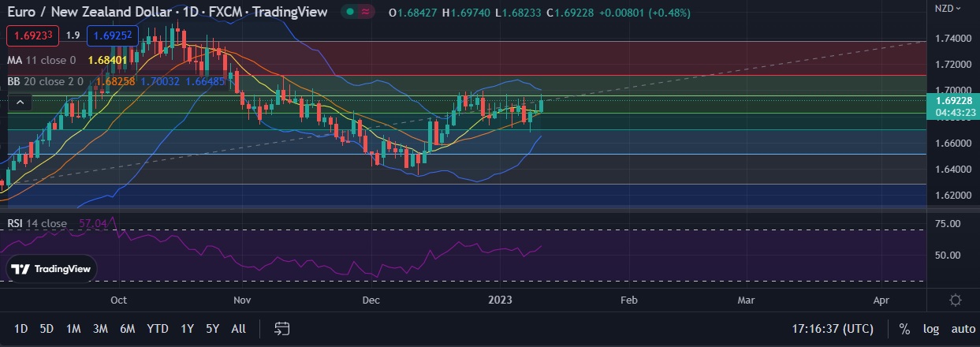This screenshot has width=980, height=347.
Task: Select the 1Y time range
Action: 188,328
